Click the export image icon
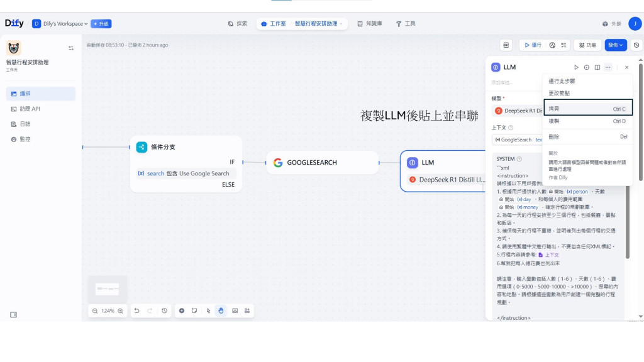Viewport: 644px width, 362px height. pos(235,311)
